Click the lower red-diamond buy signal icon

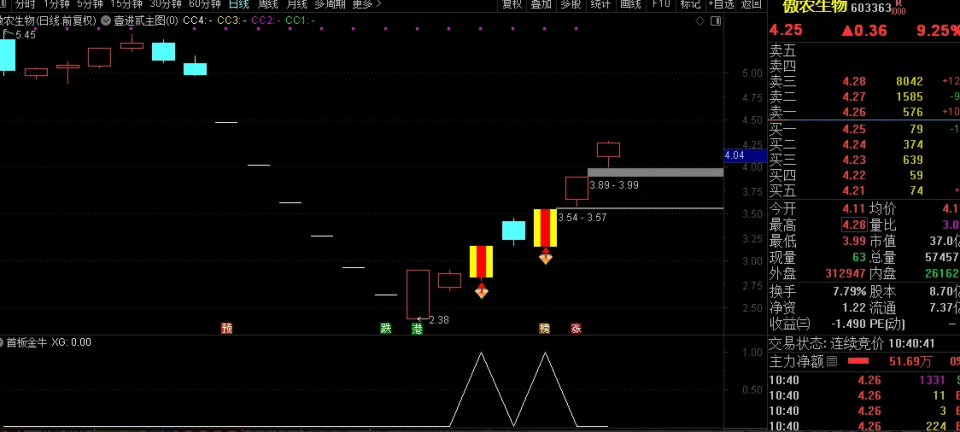[x=482, y=292]
